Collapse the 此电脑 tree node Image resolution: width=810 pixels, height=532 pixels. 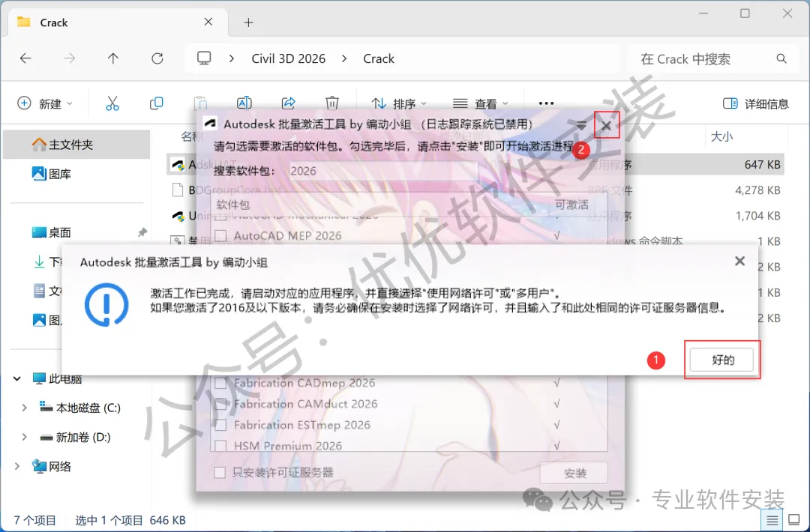(17, 378)
